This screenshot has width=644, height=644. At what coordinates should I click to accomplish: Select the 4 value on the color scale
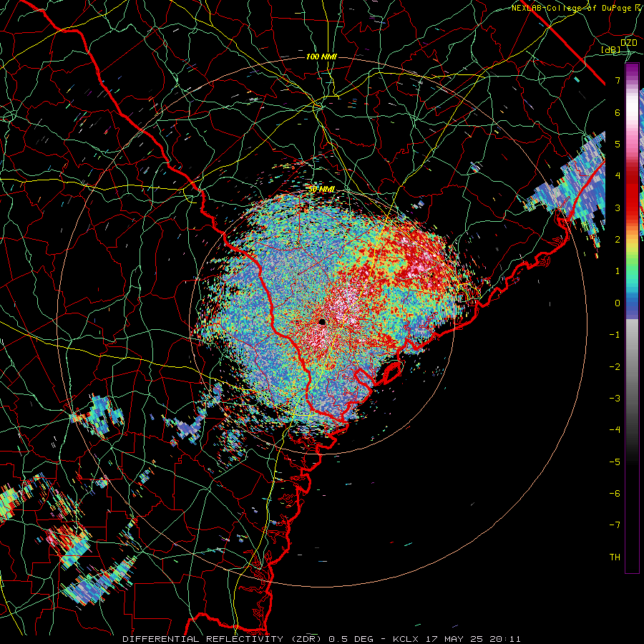(618, 176)
